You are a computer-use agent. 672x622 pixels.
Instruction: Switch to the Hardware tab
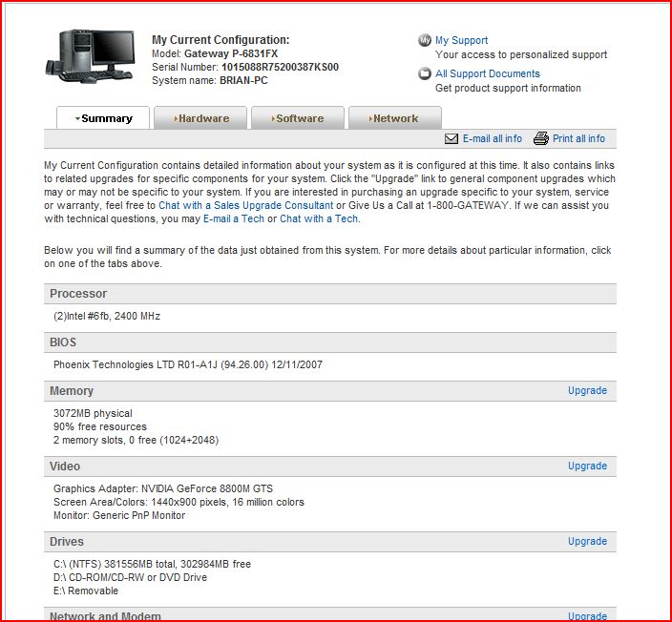pos(200,117)
